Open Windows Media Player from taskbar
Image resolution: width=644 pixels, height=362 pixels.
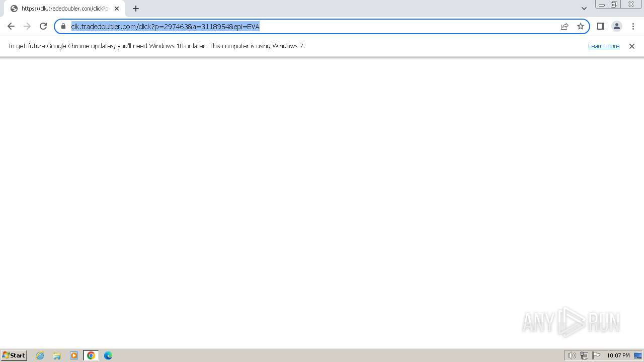[x=74, y=355]
